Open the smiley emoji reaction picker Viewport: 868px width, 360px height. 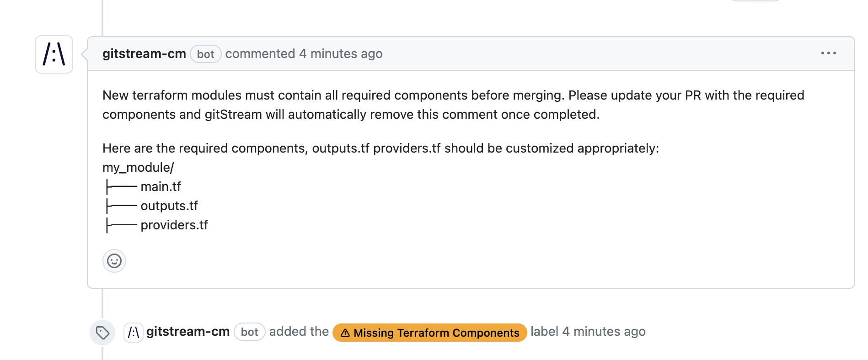(x=114, y=261)
